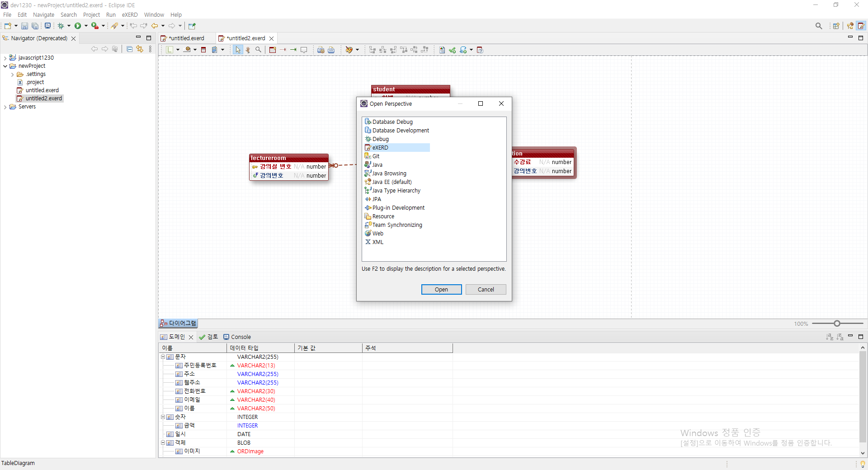
Task: Collapse the newProject tree node
Action: tap(5, 66)
